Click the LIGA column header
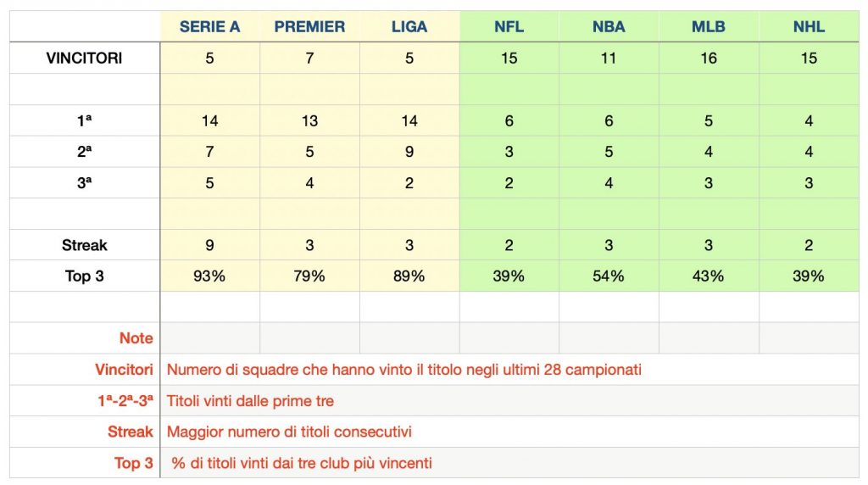The width and height of the screenshot is (868, 485). [409, 27]
